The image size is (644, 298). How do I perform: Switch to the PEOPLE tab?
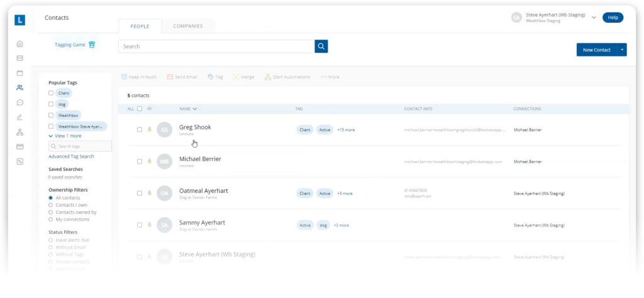(140, 26)
